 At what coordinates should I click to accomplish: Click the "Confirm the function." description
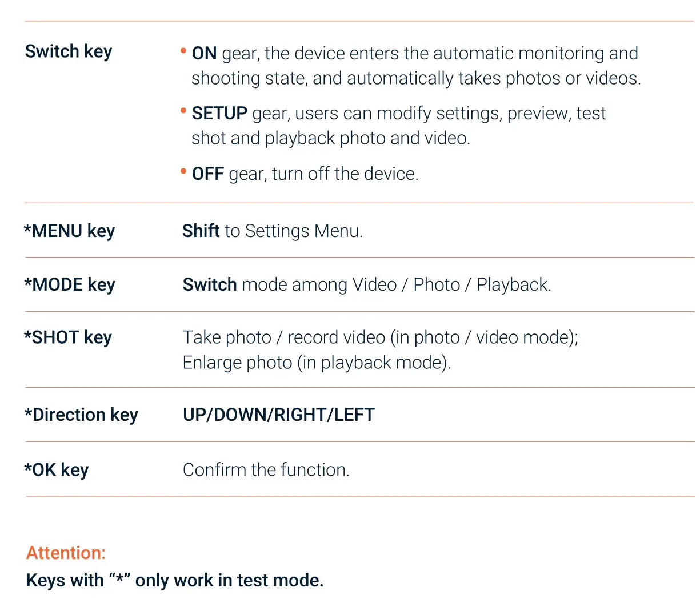coord(266,470)
